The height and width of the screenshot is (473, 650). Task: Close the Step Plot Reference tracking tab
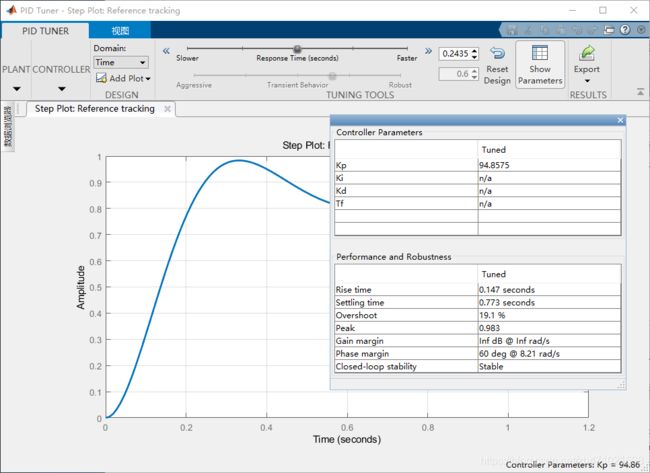point(167,109)
